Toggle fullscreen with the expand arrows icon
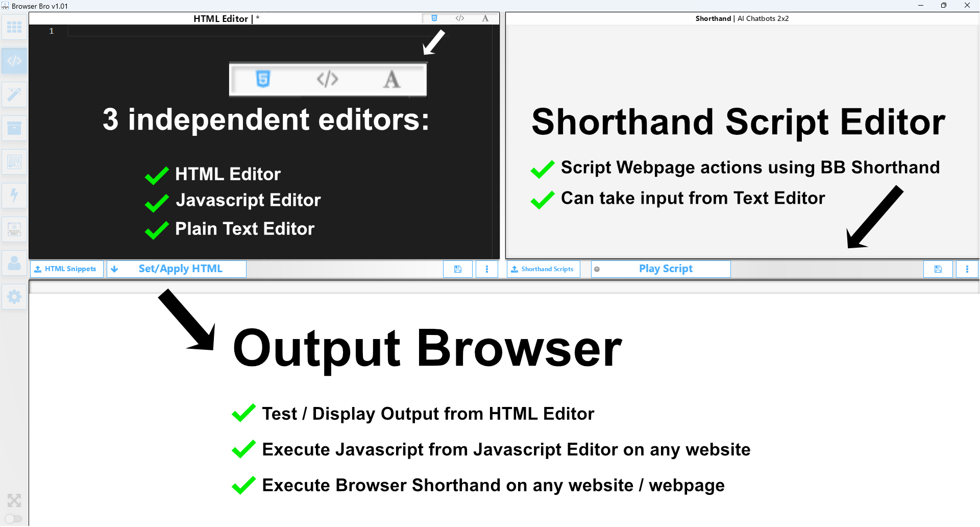The image size is (980, 527). tap(14, 500)
